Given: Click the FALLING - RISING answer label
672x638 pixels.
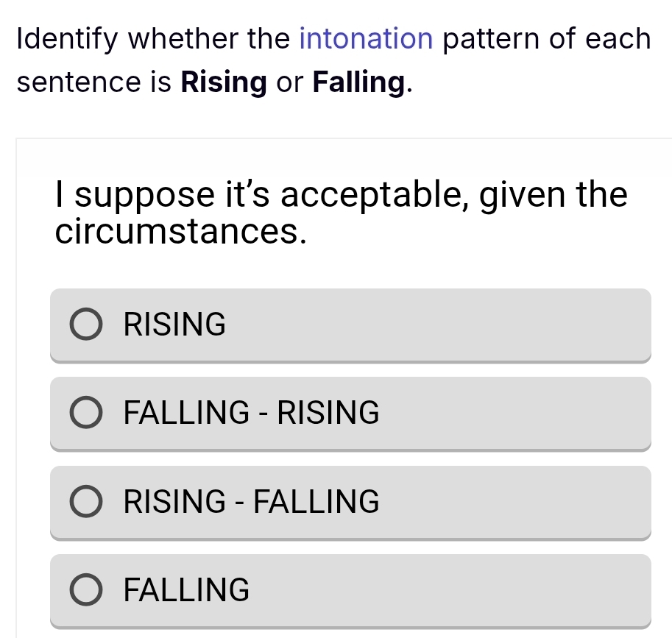Looking at the screenshot, I should [252, 414].
